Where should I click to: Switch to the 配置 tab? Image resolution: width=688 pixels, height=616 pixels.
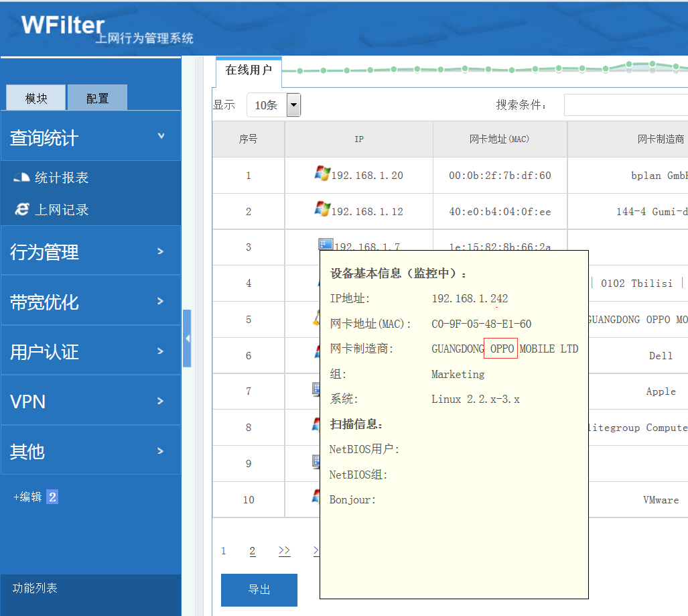(x=97, y=99)
